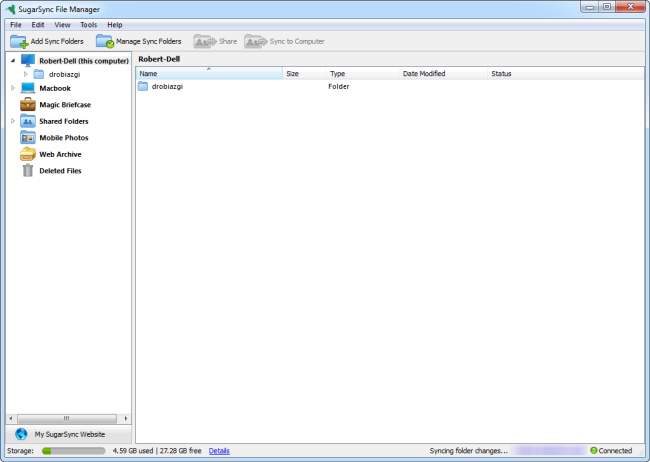
Task: Click the 'Folder' type cell of drobiazgi
Action: [339, 86]
